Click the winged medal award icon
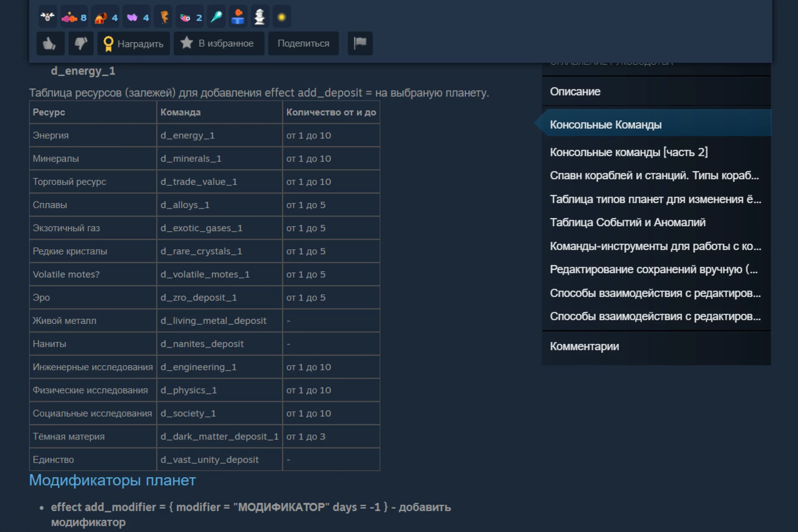Screen dimensions: 798x532 tap(47, 17)
